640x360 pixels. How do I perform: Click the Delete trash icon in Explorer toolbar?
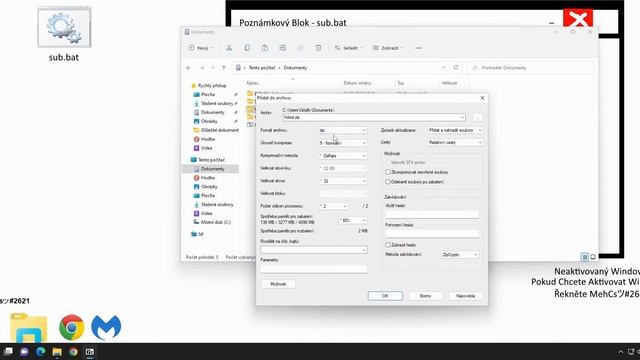[x=318, y=48]
